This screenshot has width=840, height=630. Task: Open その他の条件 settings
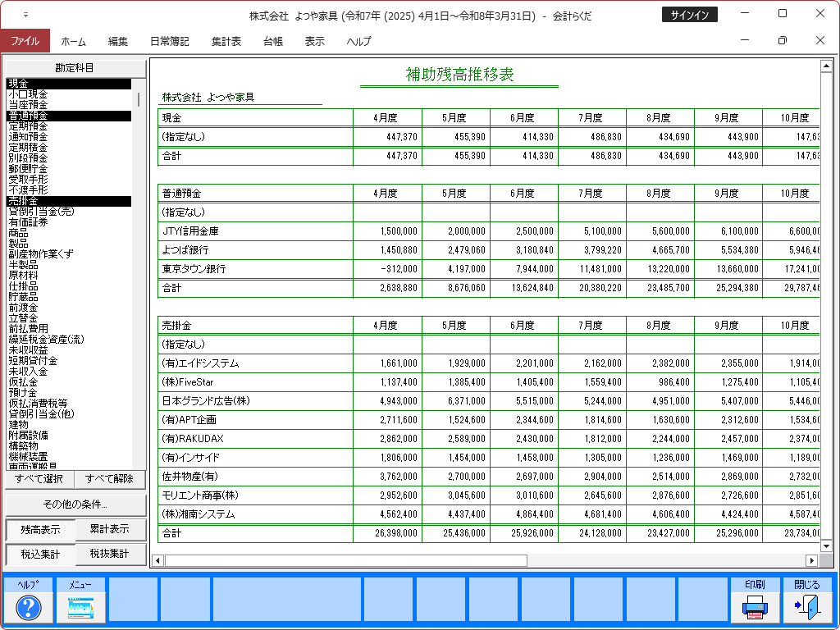click(x=75, y=504)
